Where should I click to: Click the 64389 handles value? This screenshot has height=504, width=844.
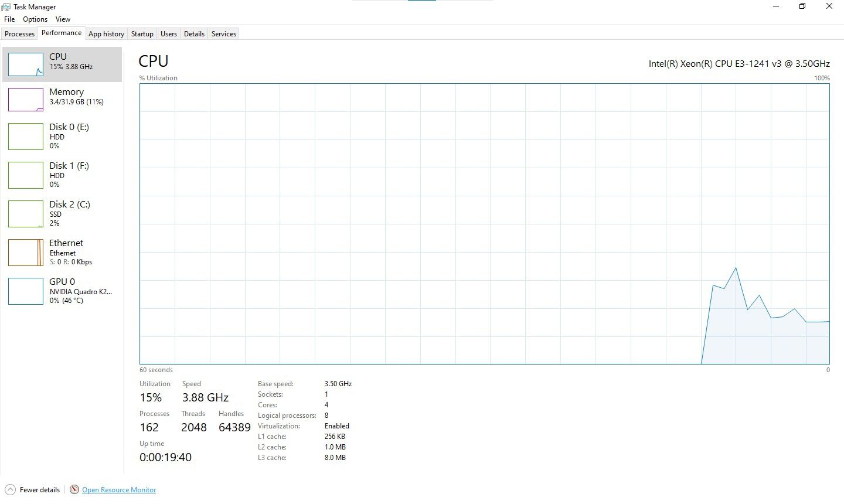click(234, 427)
